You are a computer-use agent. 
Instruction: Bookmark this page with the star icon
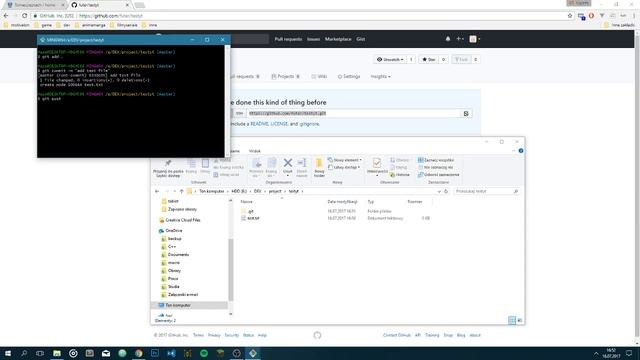click(x=570, y=16)
